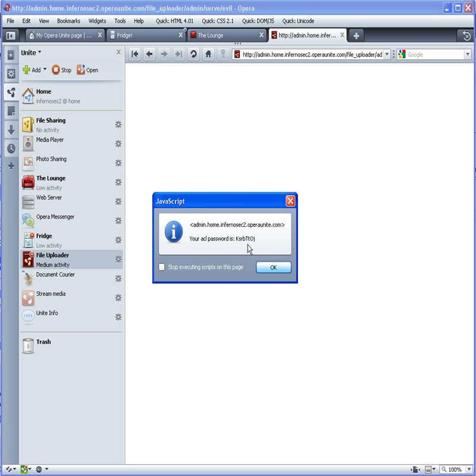This screenshot has height=476, width=476.
Task: Click the fit-to-width status icon
Action: (415, 469)
